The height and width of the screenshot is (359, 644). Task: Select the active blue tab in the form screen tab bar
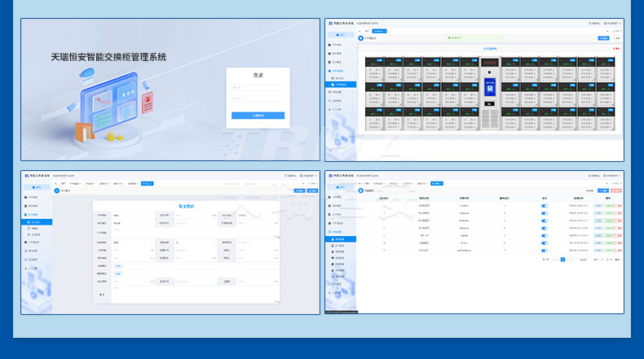coord(147,183)
